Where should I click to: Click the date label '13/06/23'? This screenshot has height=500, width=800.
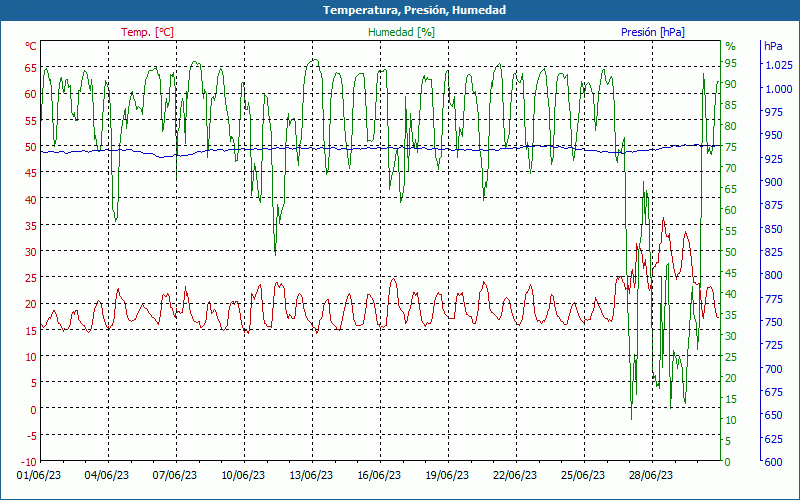tap(311, 475)
